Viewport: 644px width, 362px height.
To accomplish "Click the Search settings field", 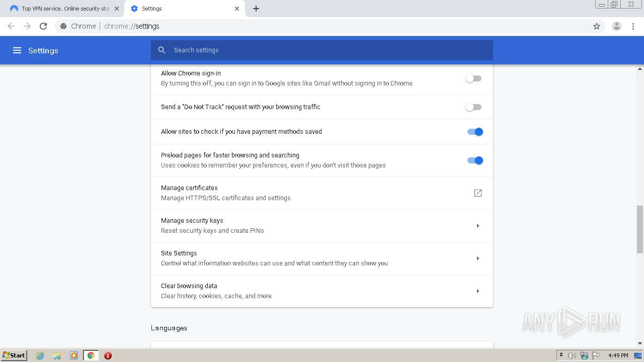I will [322, 50].
